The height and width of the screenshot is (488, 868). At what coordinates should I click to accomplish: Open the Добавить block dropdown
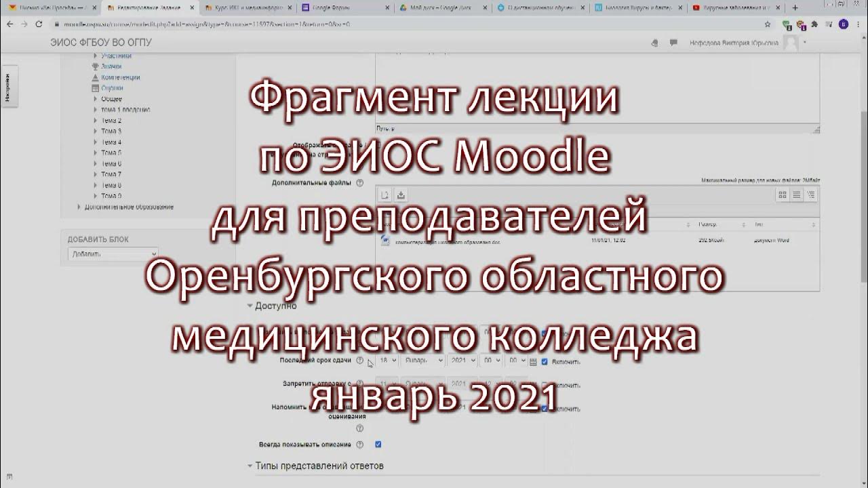coord(113,254)
